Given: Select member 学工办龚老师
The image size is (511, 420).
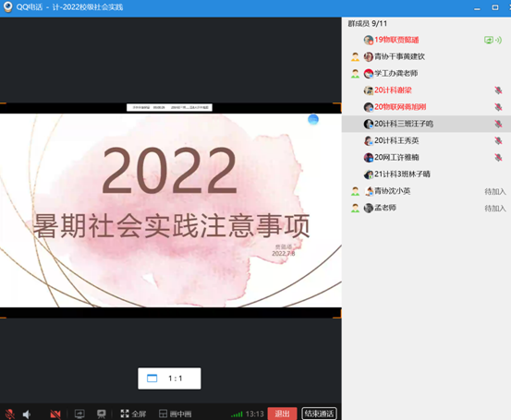Looking at the screenshot, I should coord(426,73).
